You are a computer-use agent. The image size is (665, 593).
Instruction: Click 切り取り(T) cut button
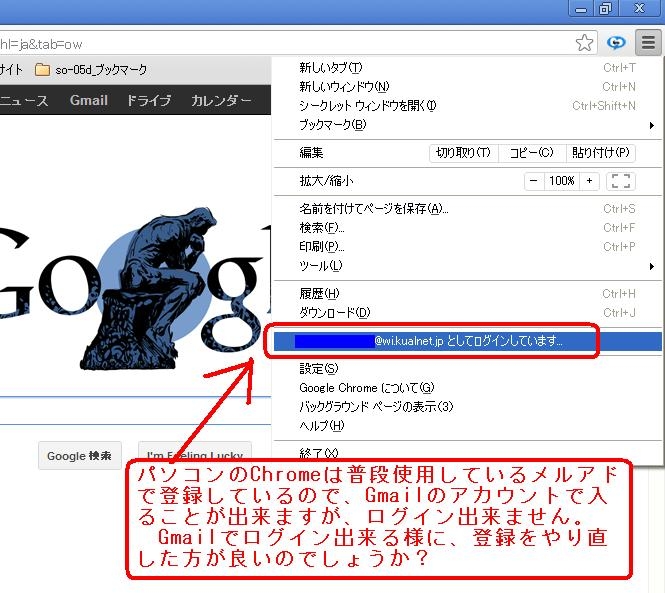464,153
